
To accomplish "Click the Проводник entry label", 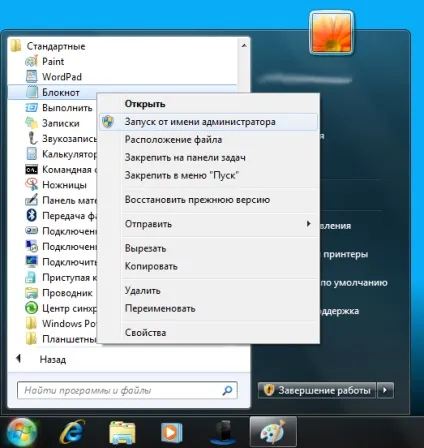I will click(x=67, y=293).
